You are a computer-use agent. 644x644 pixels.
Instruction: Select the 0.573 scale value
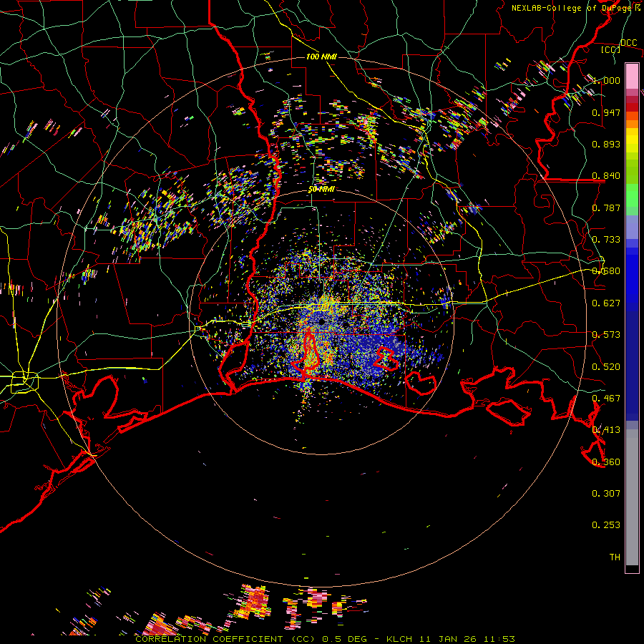[606, 335]
